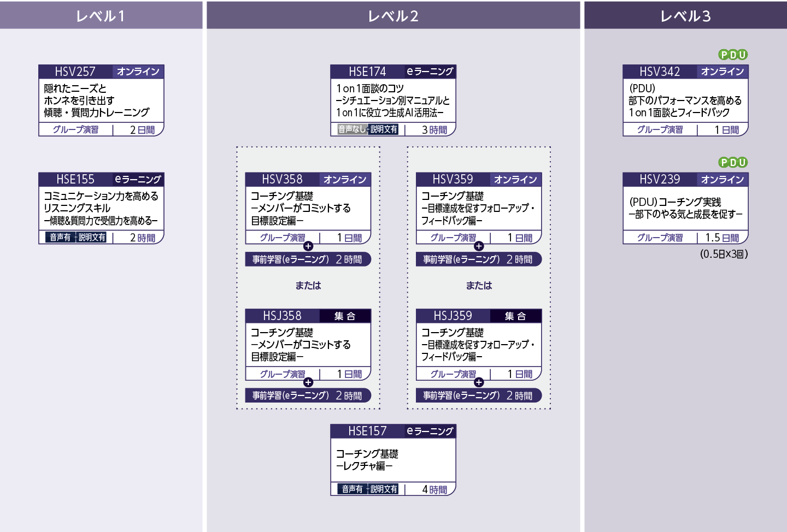787x532 pixels.
Task: Toggle 説明文有 on the HSE174 course
Action: (x=384, y=129)
